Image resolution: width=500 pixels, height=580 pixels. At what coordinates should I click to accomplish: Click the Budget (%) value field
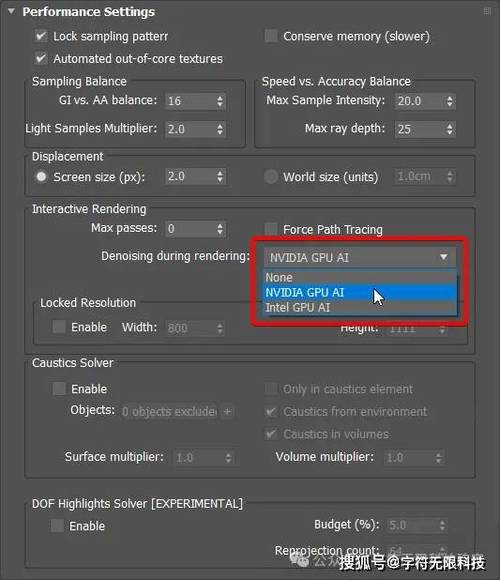(412, 525)
